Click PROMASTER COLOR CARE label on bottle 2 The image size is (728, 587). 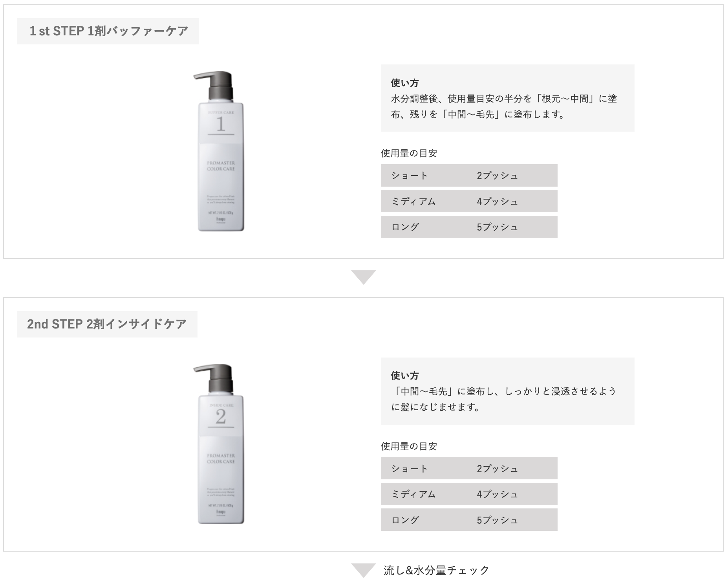point(221,459)
